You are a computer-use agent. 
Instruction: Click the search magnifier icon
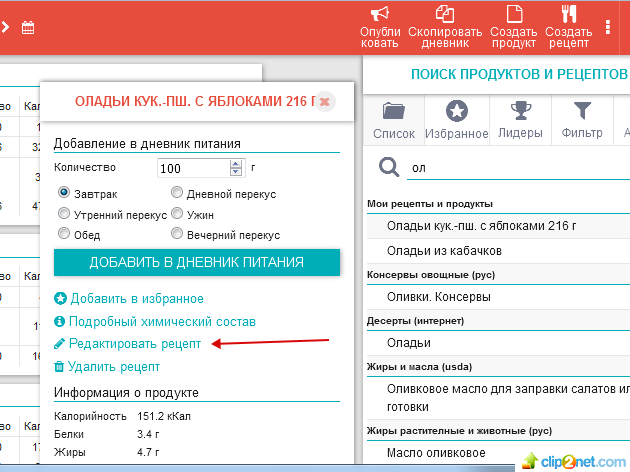pos(389,167)
